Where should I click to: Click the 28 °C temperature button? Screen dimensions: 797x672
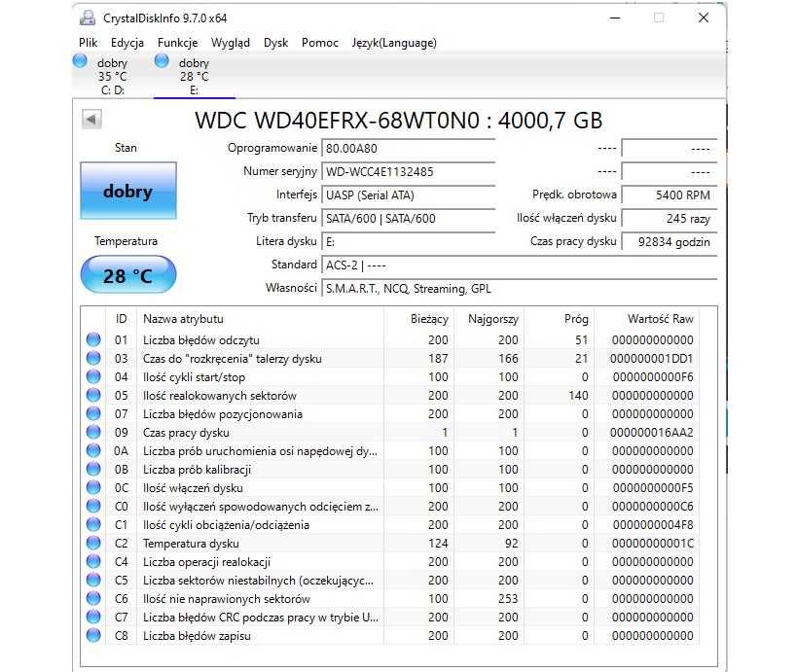pos(128,275)
